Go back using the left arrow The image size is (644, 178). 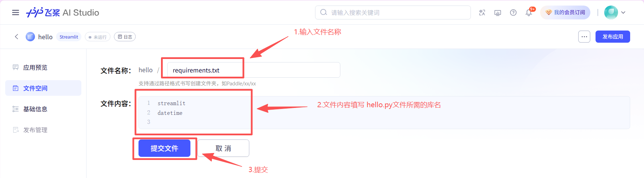[16, 36]
